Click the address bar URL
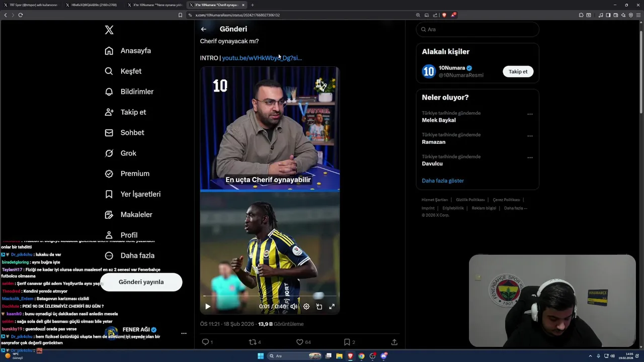This screenshot has height=362, width=644. (x=237, y=15)
